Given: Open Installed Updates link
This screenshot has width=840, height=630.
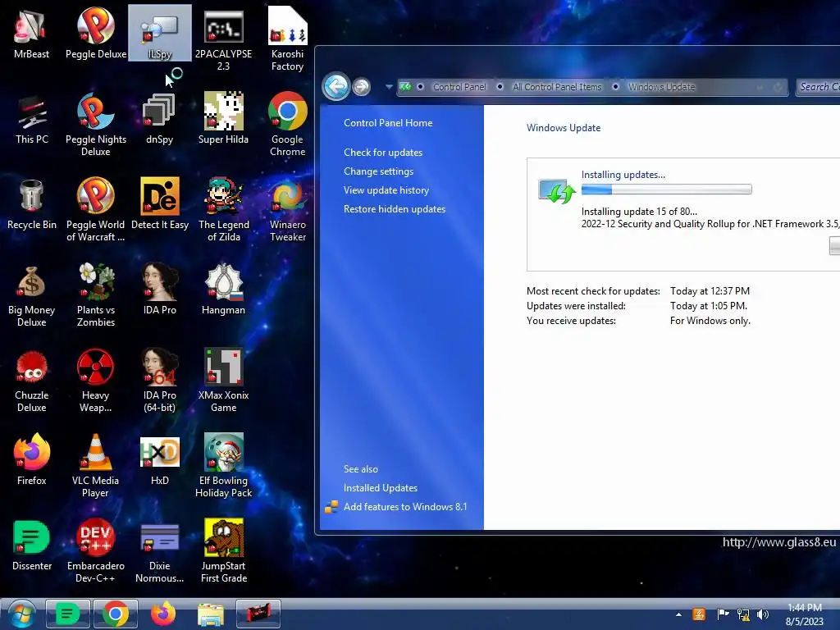Looking at the screenshot, I should coord(381,487).
